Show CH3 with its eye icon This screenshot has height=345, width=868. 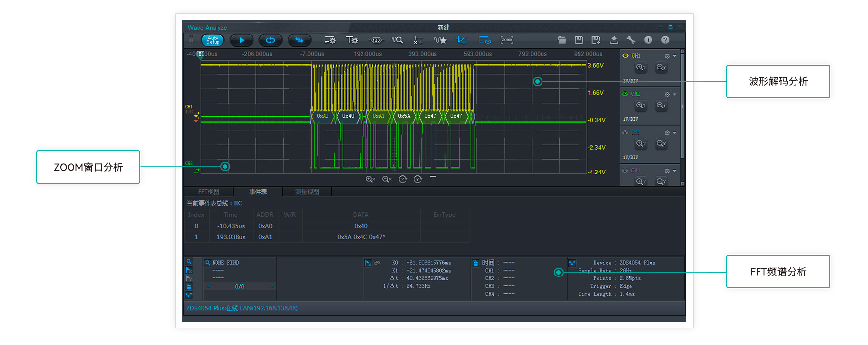625,132
